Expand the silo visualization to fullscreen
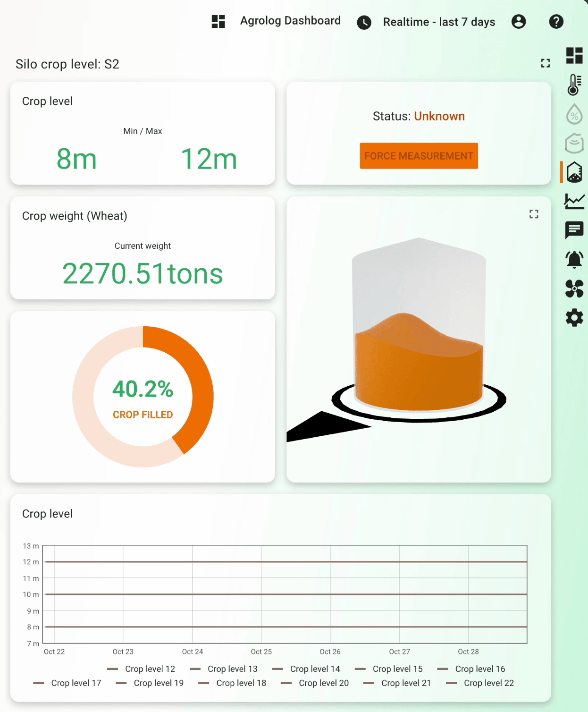Image resolution: width=588 pixels, height=712 pixels. point(534,214)
